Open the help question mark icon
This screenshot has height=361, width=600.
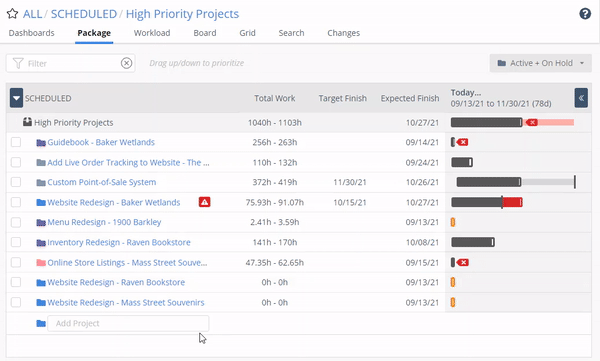[585, 14]
